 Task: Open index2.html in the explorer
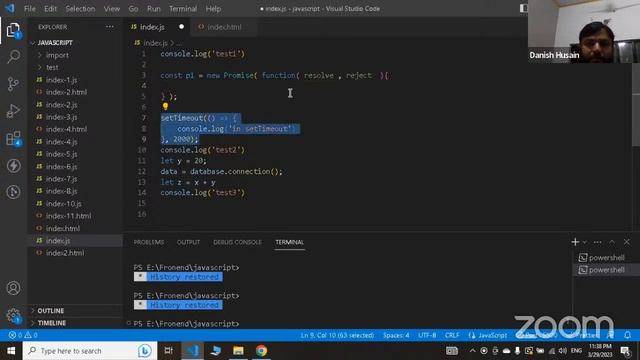coord(64,253)
